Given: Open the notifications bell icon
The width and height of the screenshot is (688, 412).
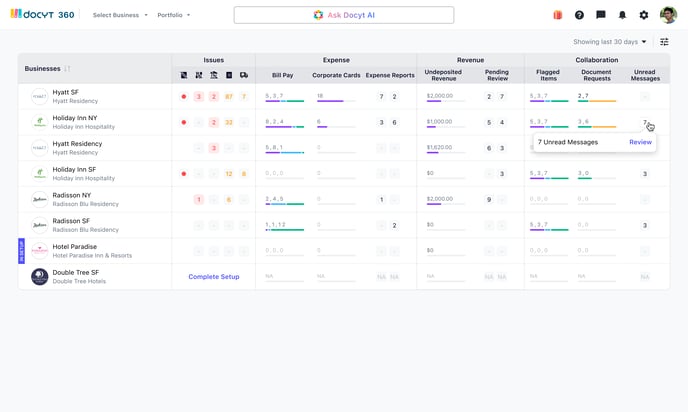Looking at the screenshot, I should tap(622, 15).
